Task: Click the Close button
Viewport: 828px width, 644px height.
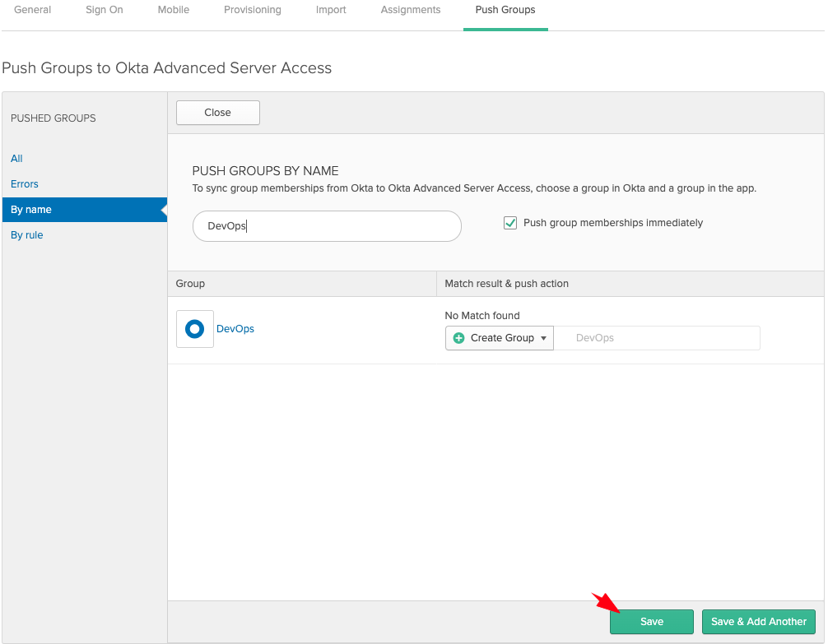Action: pyautogui.click(x=217, y=112)
